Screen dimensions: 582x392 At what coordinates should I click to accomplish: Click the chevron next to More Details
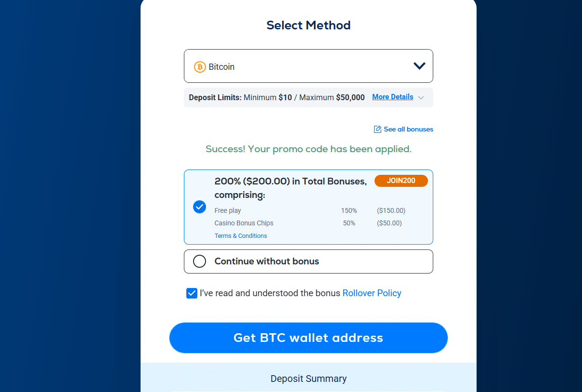point(421,97)
